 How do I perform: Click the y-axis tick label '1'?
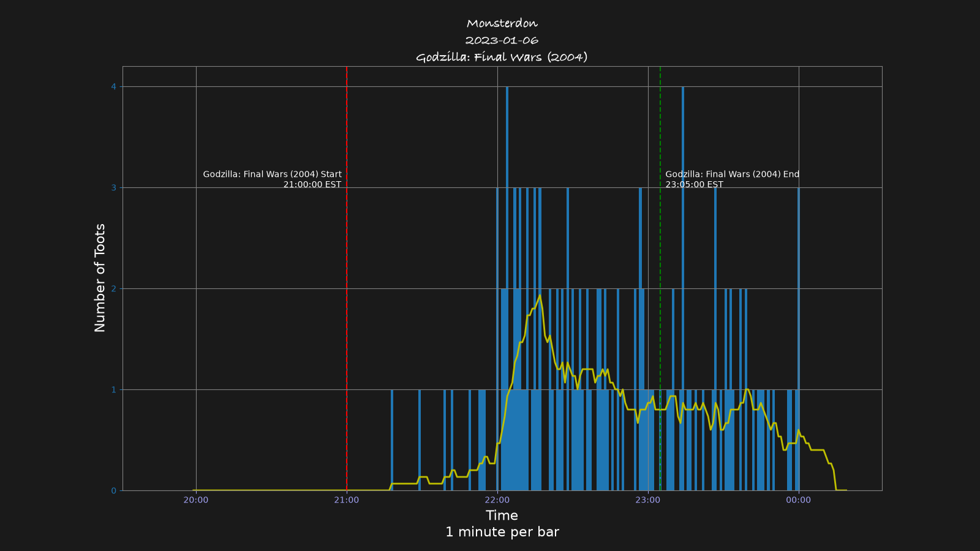pos(113,390)
